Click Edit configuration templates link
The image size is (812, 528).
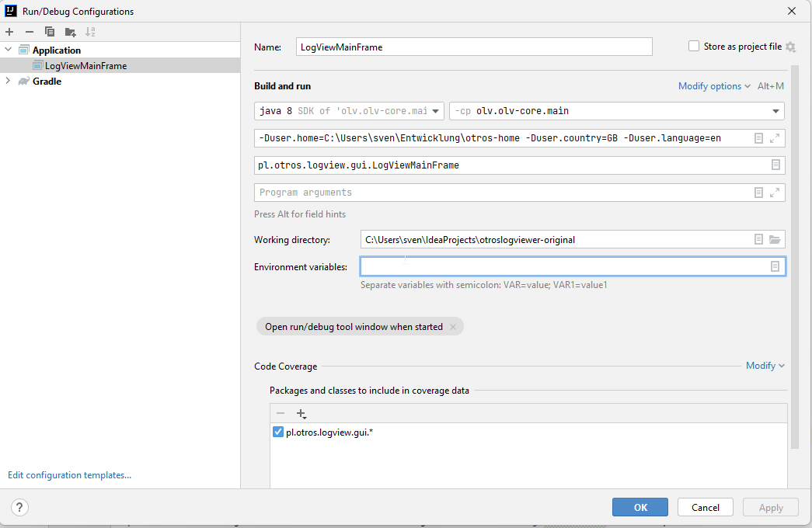point(68,474)
